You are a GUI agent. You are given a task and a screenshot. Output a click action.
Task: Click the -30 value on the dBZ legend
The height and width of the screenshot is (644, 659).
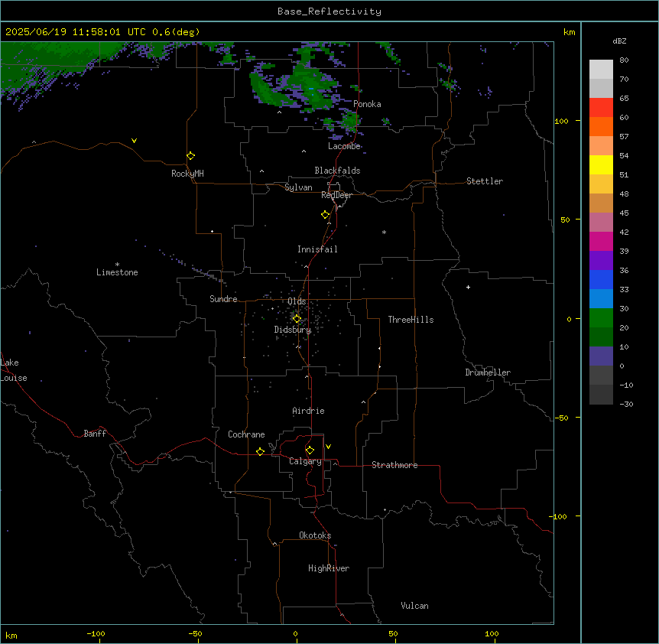click(x=626, y=404)
